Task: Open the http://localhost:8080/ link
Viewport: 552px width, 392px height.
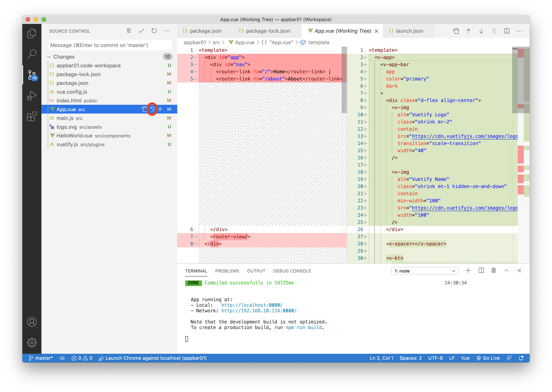Action: click(x=252, y=305)
